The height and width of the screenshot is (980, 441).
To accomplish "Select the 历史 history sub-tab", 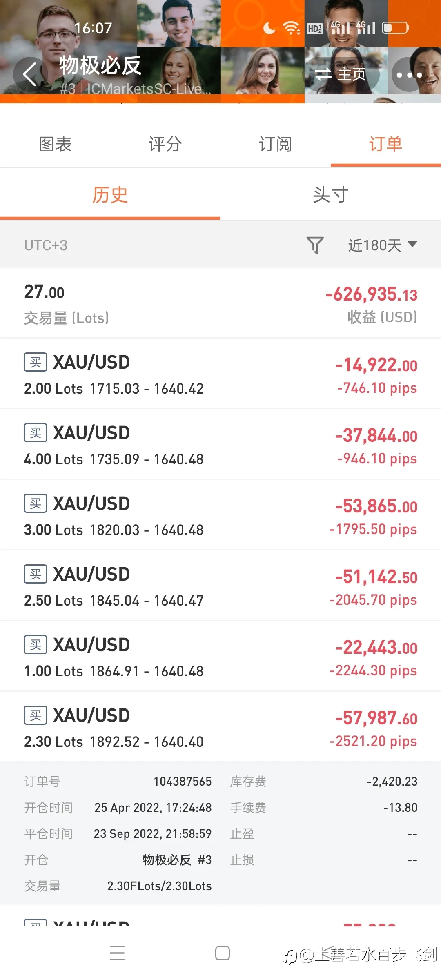I will 110,195.
